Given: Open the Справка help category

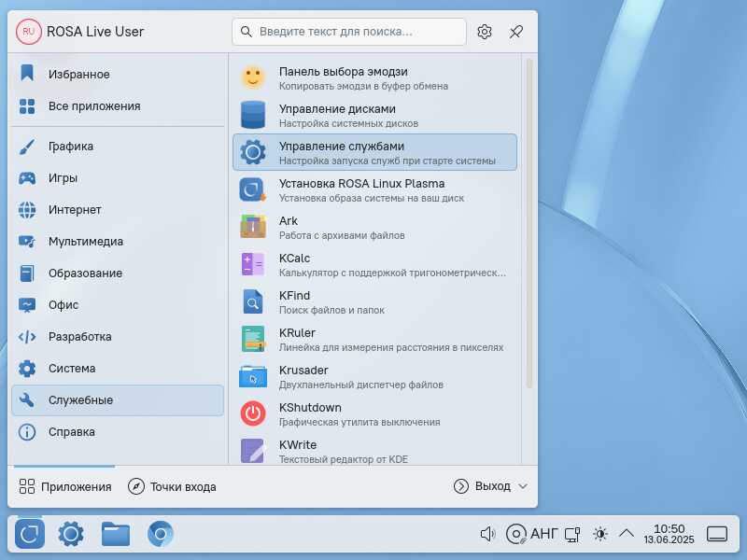Looking at the screenshot, I should (x=118, y=432).
